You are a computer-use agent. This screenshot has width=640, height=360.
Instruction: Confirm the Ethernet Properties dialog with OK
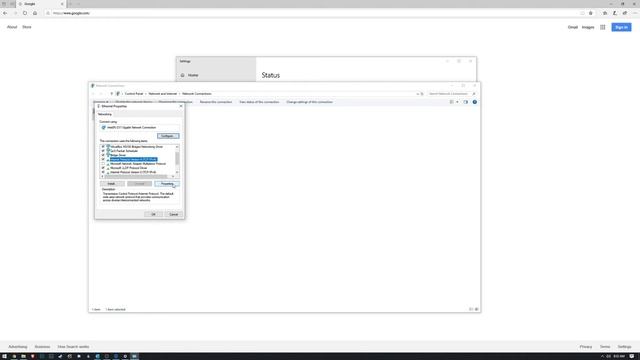pos(153,214)
